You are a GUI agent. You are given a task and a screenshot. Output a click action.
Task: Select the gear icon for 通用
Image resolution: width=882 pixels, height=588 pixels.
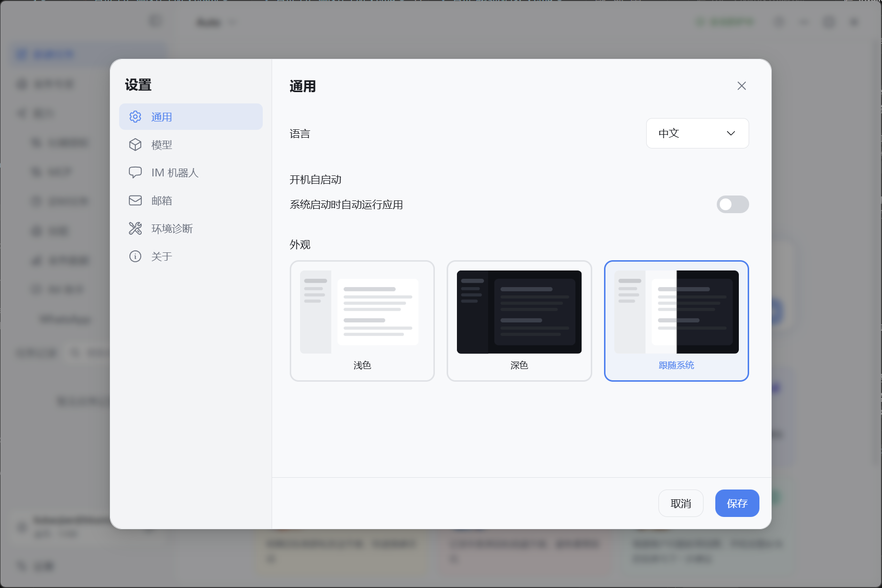[135, 117]
